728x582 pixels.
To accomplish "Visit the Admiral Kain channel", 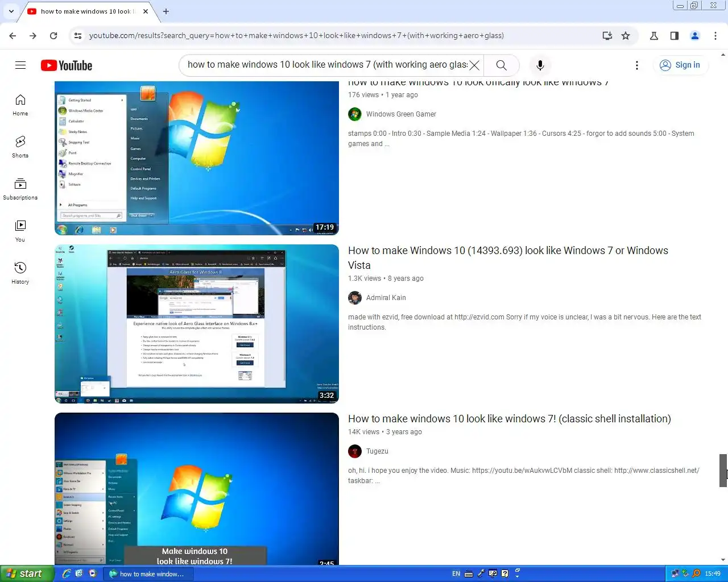I will coord(386,298).
